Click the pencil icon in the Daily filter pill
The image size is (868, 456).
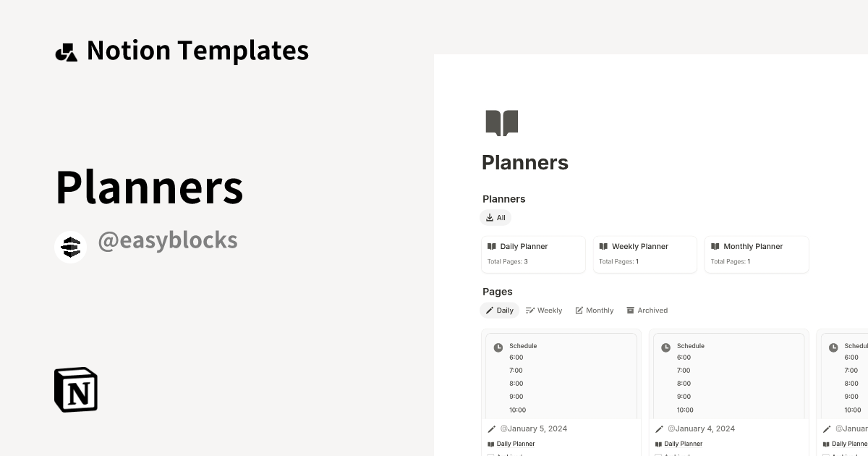tap(490, 310)
